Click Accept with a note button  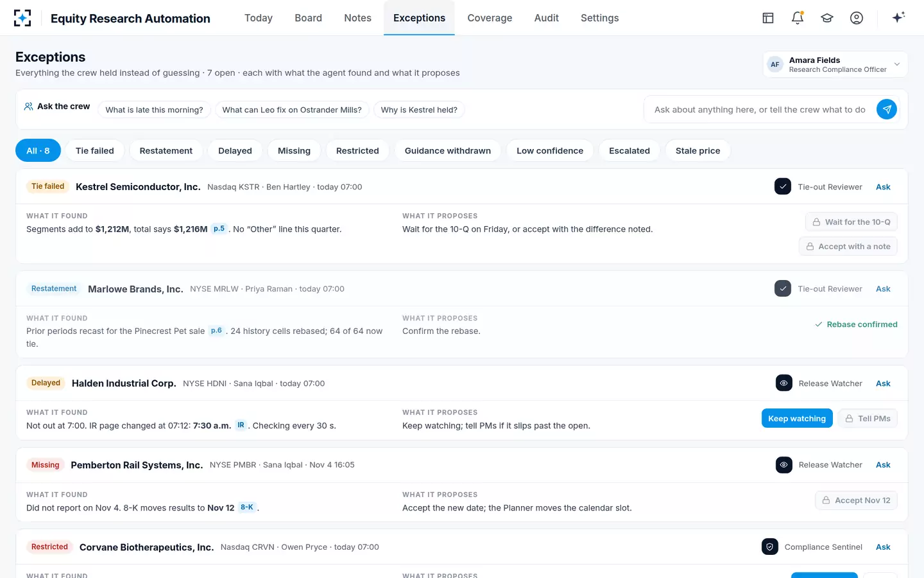coord(848,246)
